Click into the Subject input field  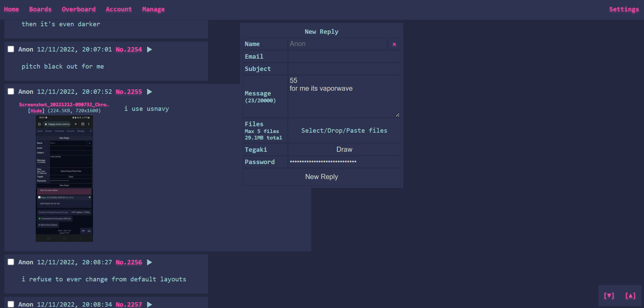pyautogui.click(x=344, y=69)
